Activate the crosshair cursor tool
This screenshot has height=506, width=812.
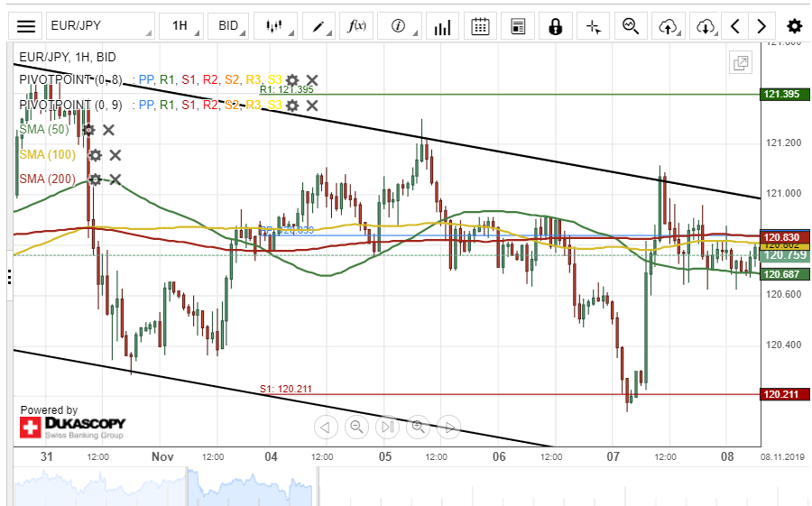tap(594, 26)
